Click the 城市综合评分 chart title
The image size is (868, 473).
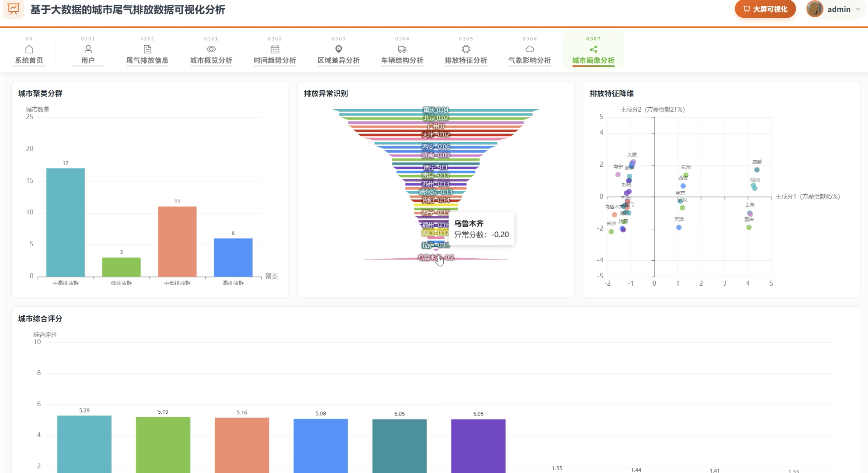point(40,319)
